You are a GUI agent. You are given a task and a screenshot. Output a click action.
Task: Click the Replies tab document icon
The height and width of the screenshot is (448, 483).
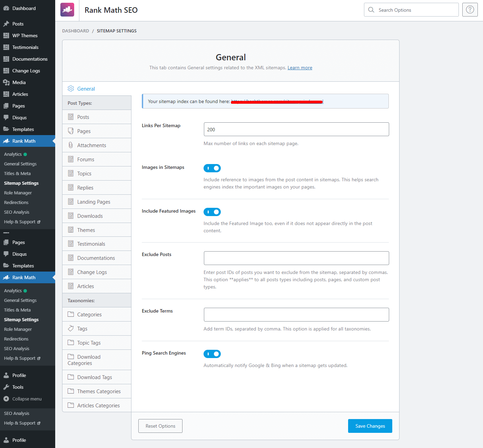point(71,187)
